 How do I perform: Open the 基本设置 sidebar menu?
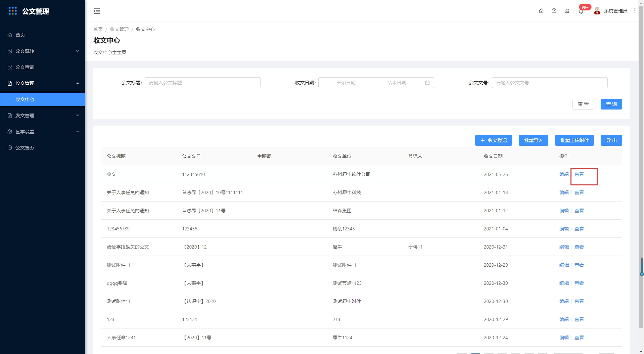[43, 132]
